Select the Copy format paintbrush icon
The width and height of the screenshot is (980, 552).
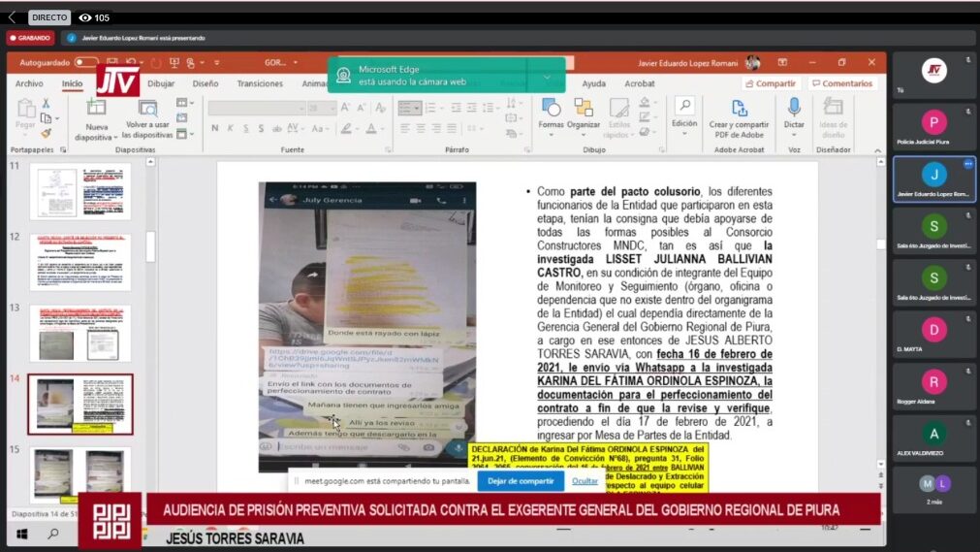pos(46,133)
